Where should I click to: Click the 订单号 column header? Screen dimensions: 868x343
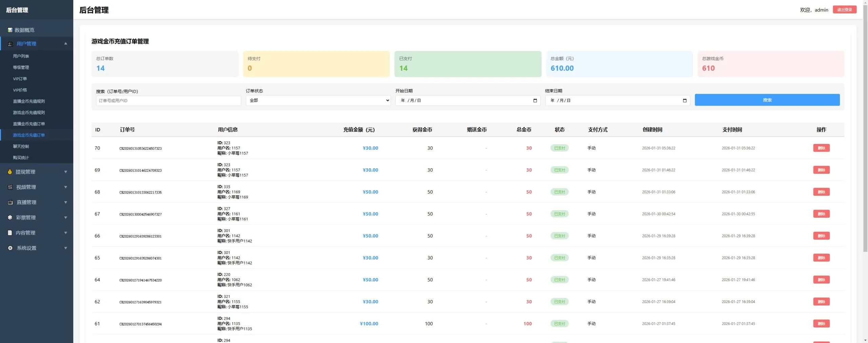point(127,130)
